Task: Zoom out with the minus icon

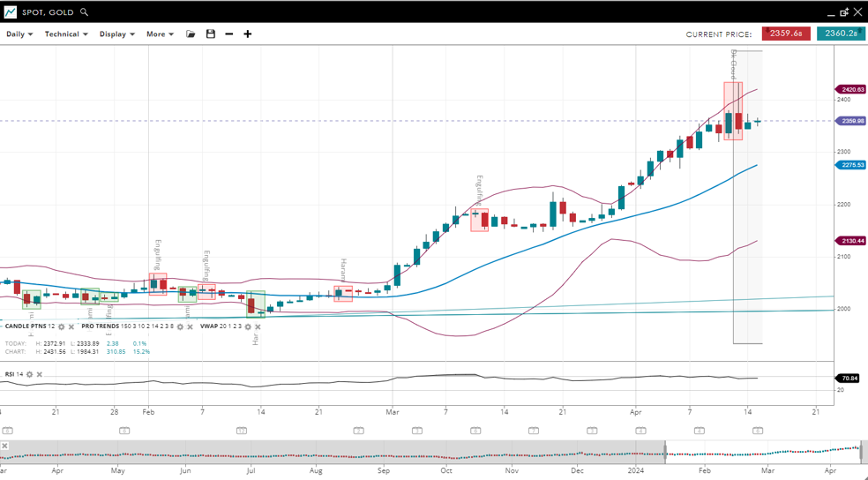Action: pyautogui.click(x=229, y=34)
